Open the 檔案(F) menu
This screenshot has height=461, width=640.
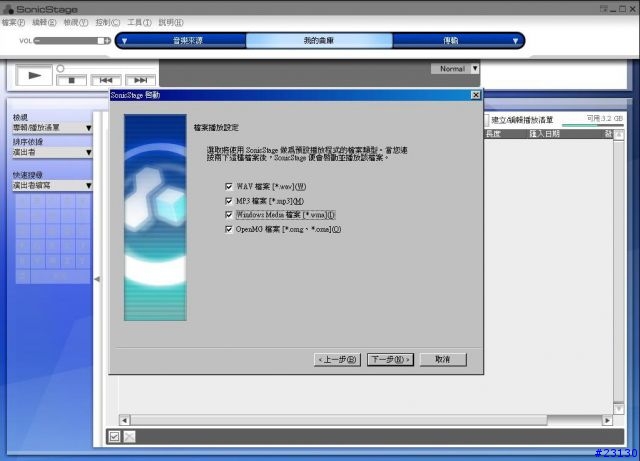(13, 22)
